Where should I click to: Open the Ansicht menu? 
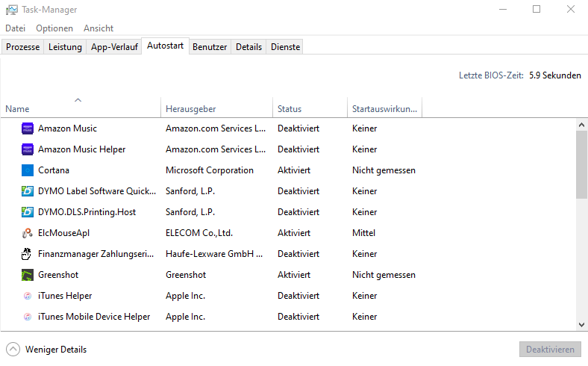click(98, 28)
